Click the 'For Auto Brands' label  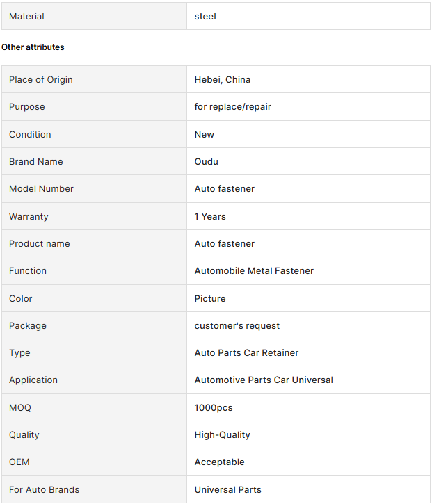click(x=45, y=489)
